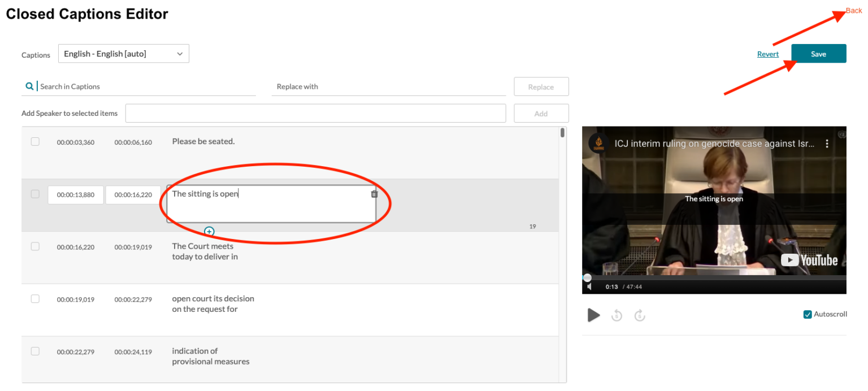868x391 pixels.
Task: Open the captions language dropdown
Action: (x=123, y=53)
